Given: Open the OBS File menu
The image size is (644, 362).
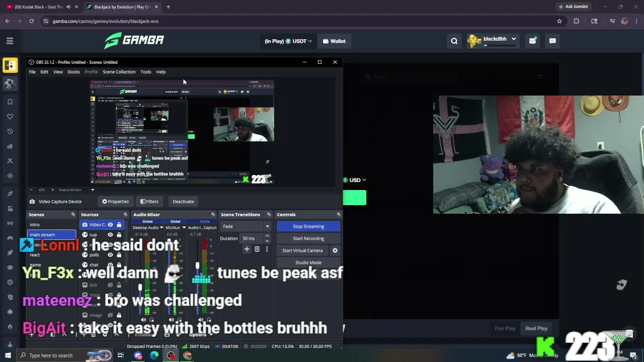Looking at the screenshot, I should pyautogui.click(x=32, y=72).
